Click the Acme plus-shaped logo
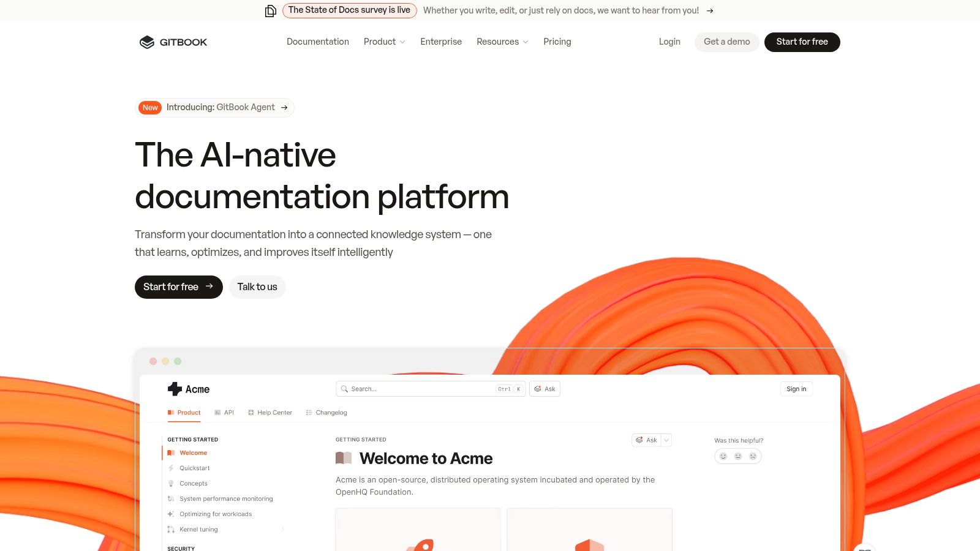The width and height of the screenshot is (980, 551). [173, 389]
